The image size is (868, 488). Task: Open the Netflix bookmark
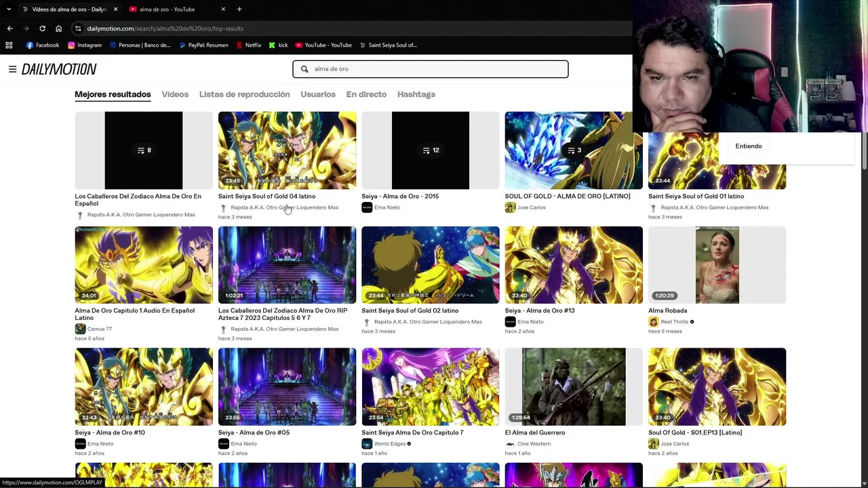point(248,45)
